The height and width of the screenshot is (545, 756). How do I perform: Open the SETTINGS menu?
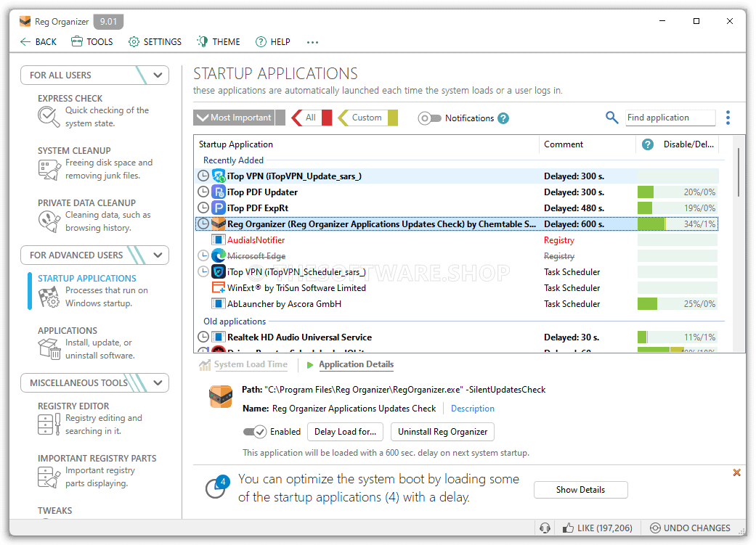pos(155,42)
